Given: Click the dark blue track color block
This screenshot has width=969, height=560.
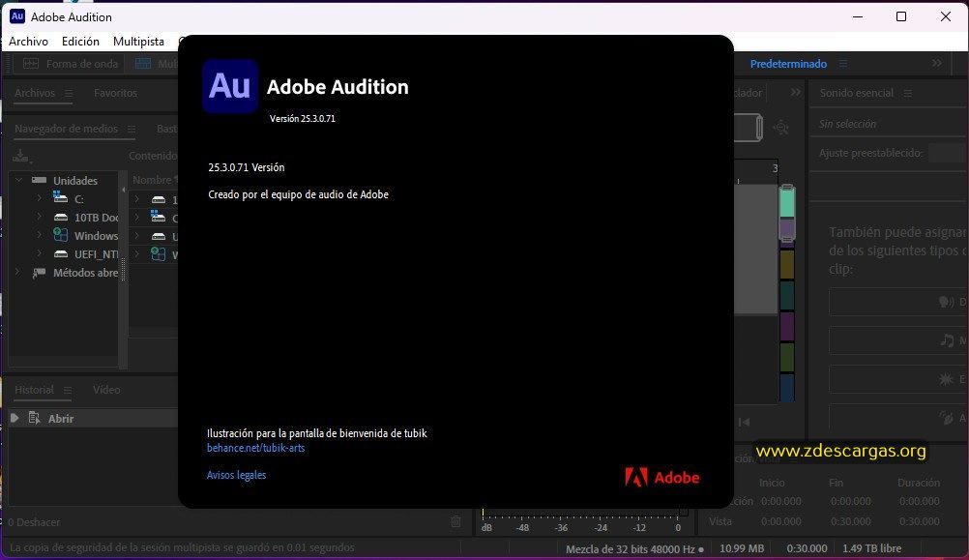Looking at the screenshot, I should click(786, 388).
